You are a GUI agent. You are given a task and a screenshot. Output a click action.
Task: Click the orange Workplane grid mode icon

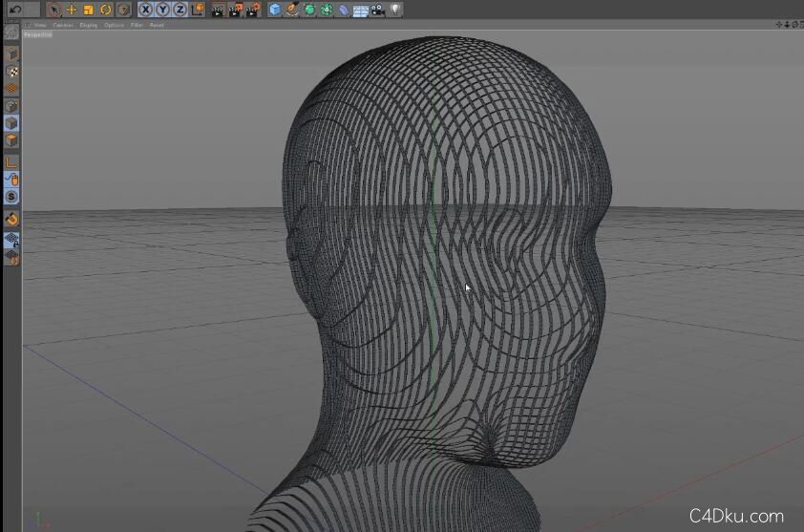click(11, 88)
